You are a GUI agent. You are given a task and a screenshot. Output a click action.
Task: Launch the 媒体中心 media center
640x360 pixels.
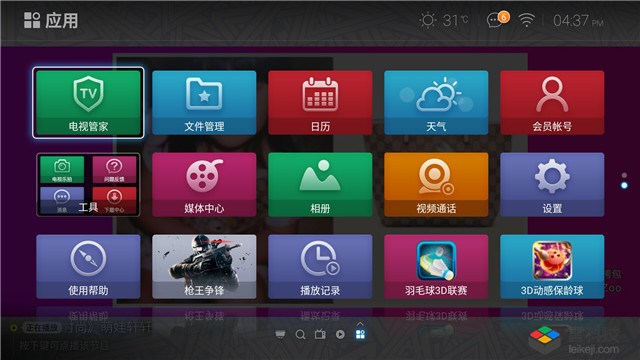pyautogui.click(x=204, y=184)
